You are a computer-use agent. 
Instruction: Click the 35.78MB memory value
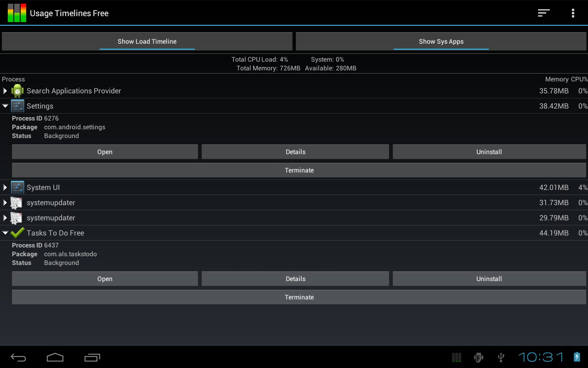[x=554, y=91]
